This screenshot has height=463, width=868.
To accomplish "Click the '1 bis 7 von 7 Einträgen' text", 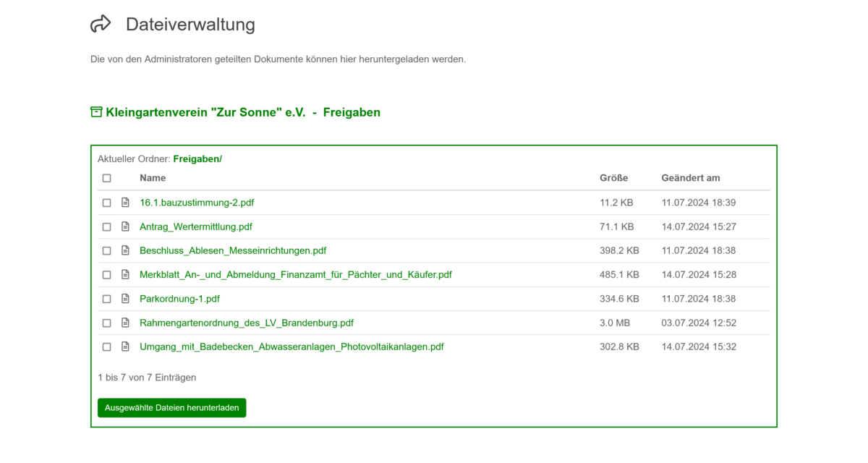I will 147,378.
